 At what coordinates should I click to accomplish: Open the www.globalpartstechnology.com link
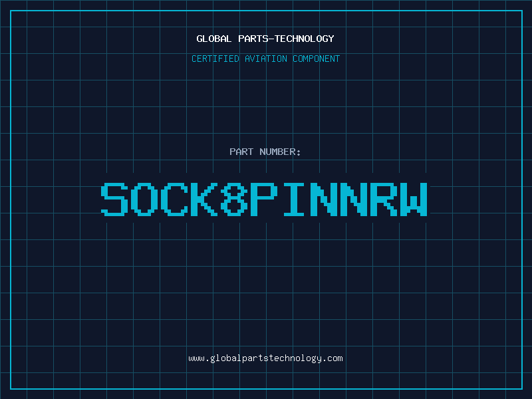click(265, 358)
